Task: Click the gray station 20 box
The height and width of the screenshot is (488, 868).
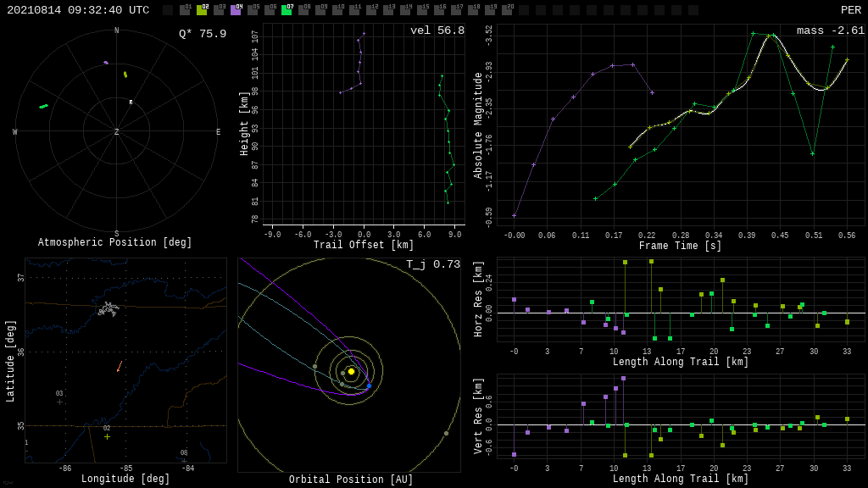Action: point(507,10)
